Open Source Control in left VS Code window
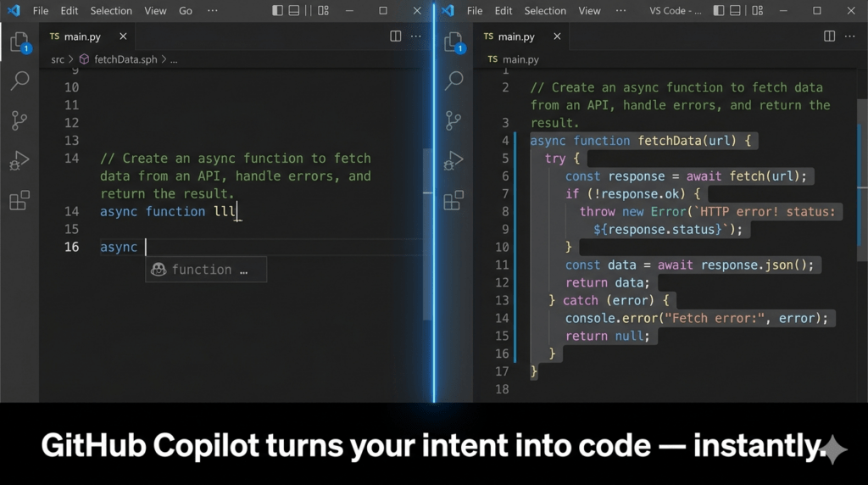The image size is (868, 485). pyautogui.click(x=19, y=120)
